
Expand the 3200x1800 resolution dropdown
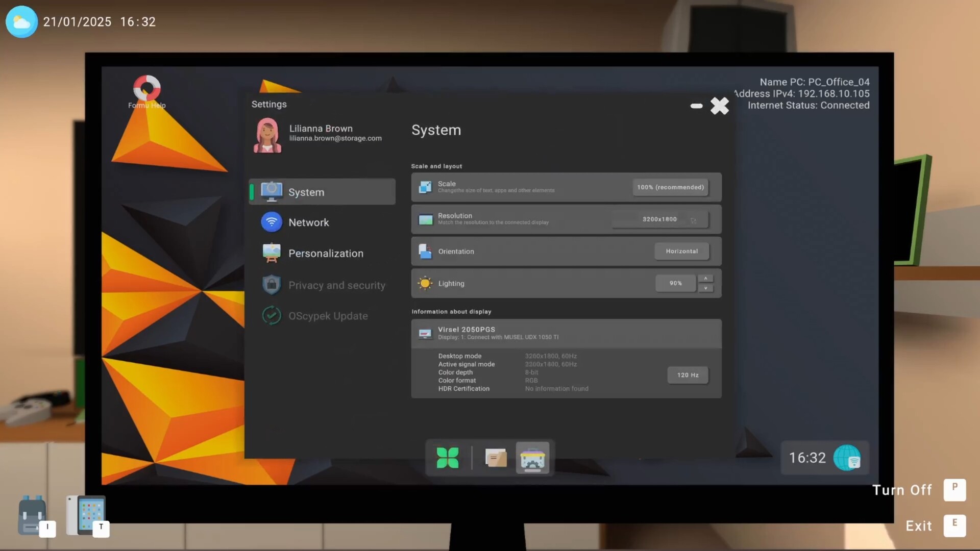660,219
